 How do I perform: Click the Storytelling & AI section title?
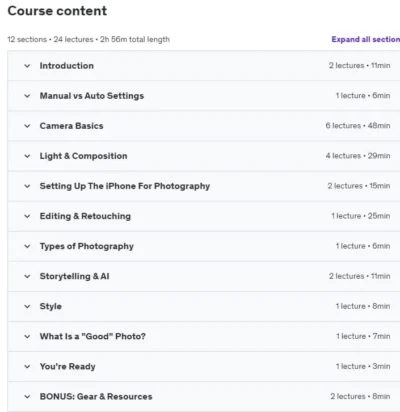point(74,276)
